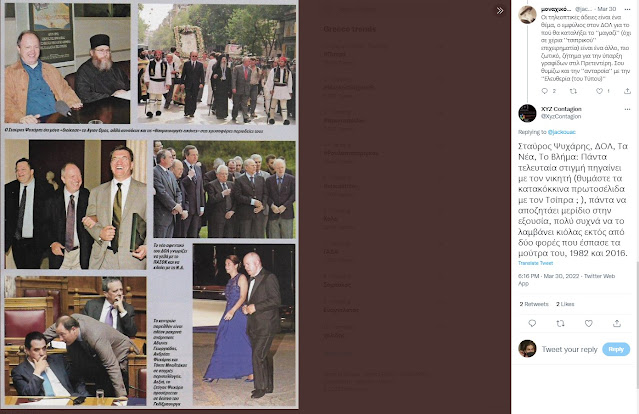The height and width of the screenshot is (414, 639).
Task: Click Translate Tweet link
Action: click(535, 263)
